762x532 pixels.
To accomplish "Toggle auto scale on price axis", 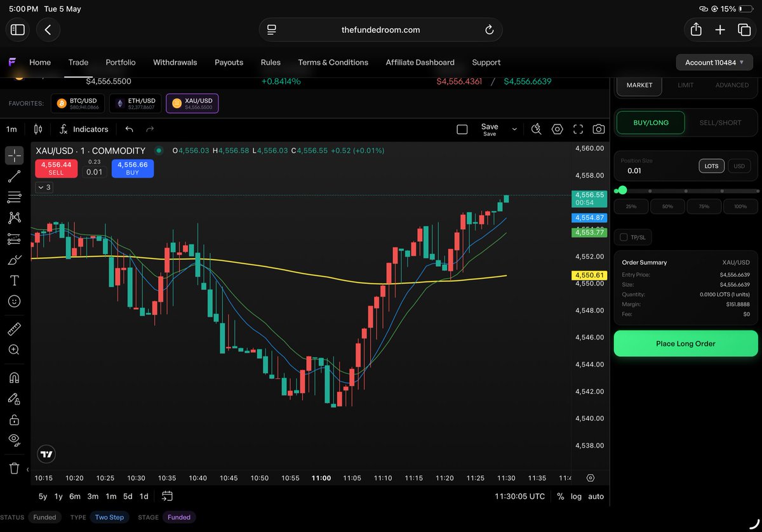I will pyautogui.click(x=596, y=496).
